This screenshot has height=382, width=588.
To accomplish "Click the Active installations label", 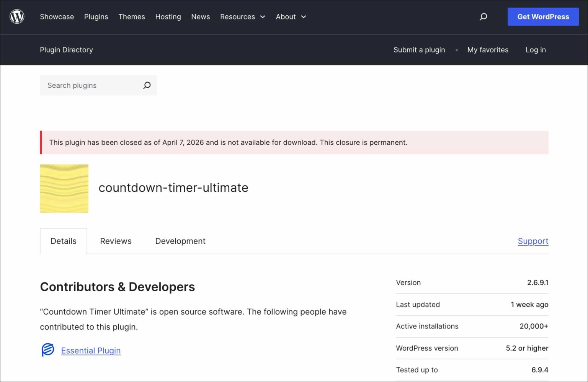I will coord(427,326).
